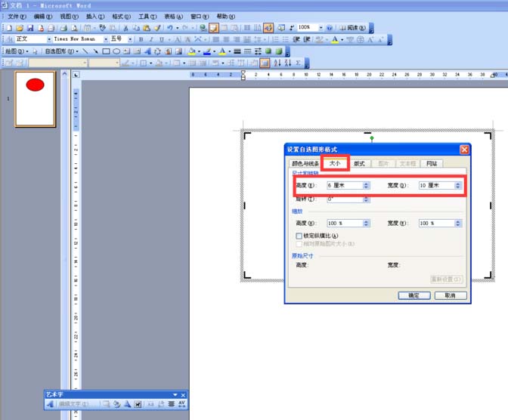This screenshot has height=420, width=508.
Task: Open the 格式 menu
Action: pos(121,17)
